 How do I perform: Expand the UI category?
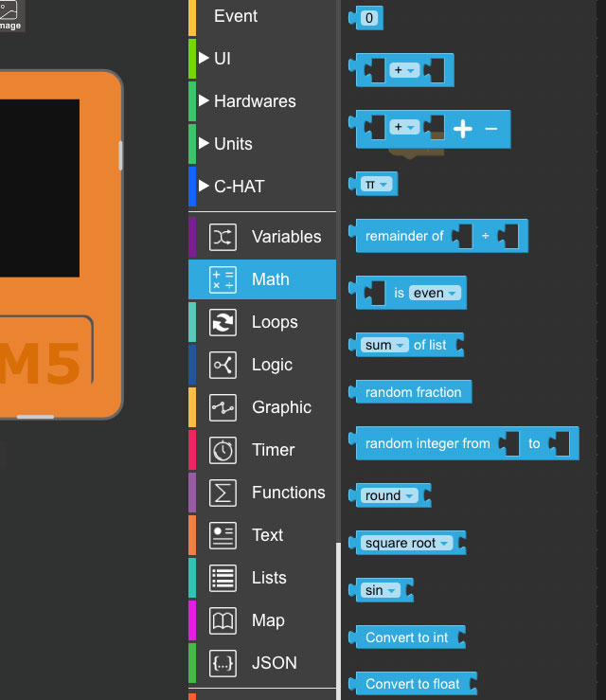point(205,59)
